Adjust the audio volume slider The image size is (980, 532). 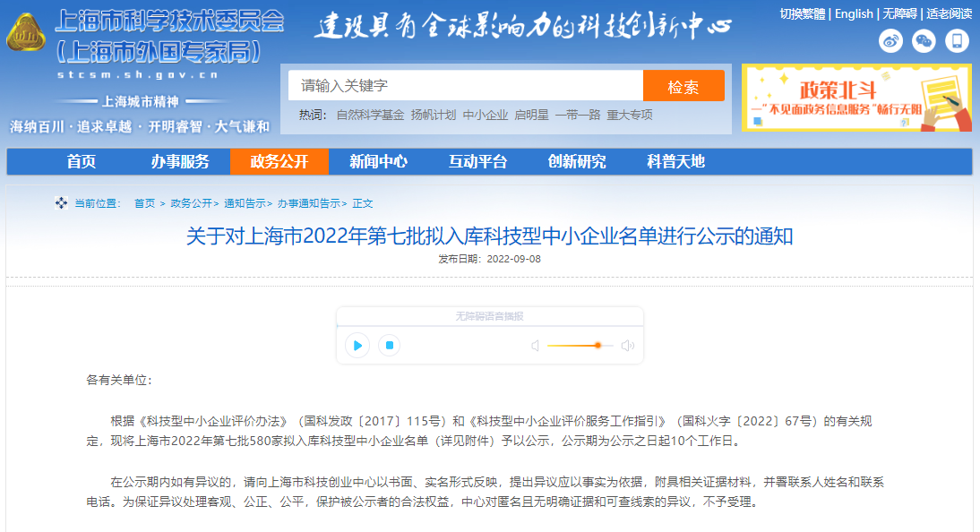click(597, 346)
